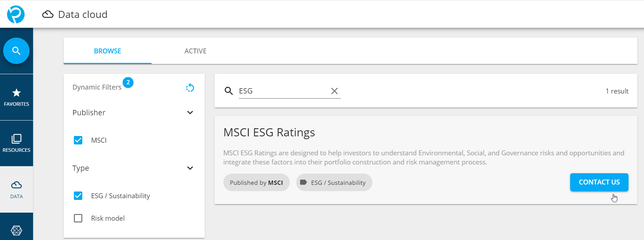This screenshot has width=644, height=240.
Task: Select the Browse tab
Action: 108,51
